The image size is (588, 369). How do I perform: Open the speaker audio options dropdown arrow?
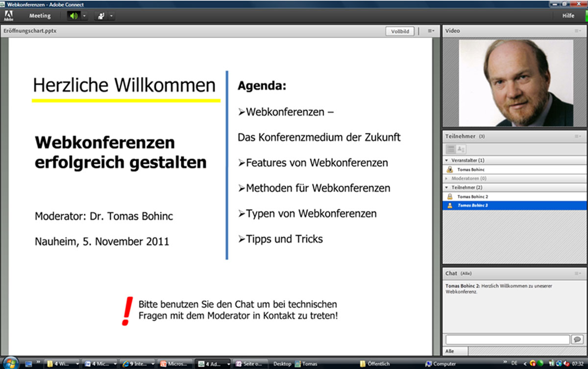pyautogui.click(x=84, y=16)
